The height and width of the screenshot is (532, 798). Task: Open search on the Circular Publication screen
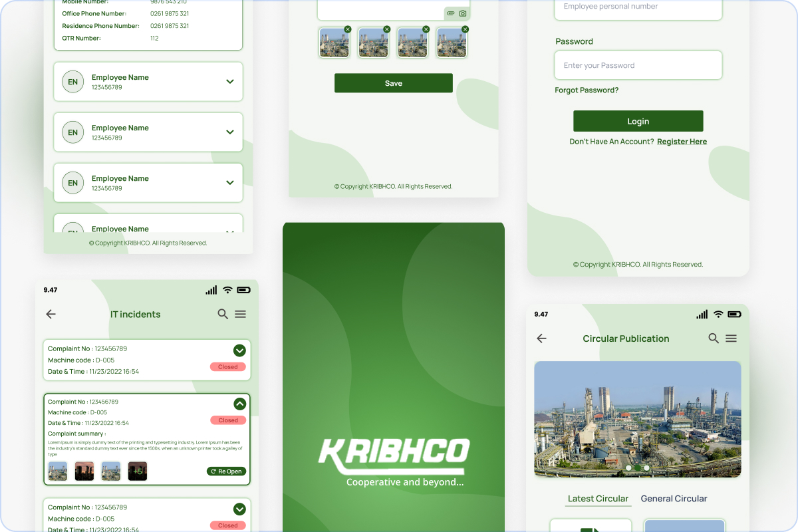click(714, 338)
